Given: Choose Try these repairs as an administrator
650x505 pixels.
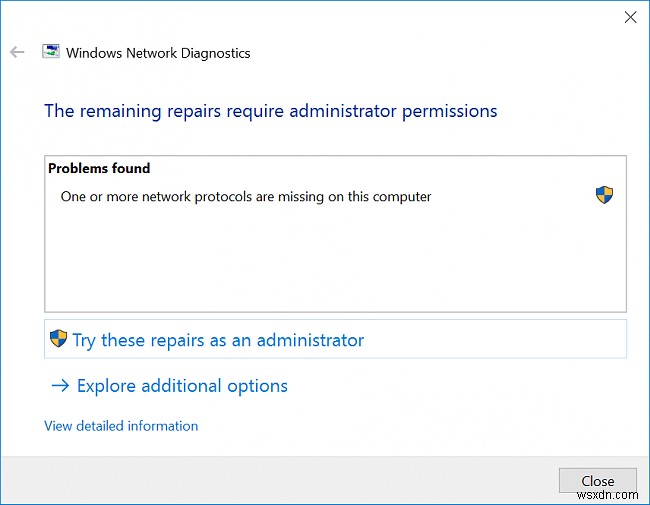Looking at the screenshot, I should [218, 340].
